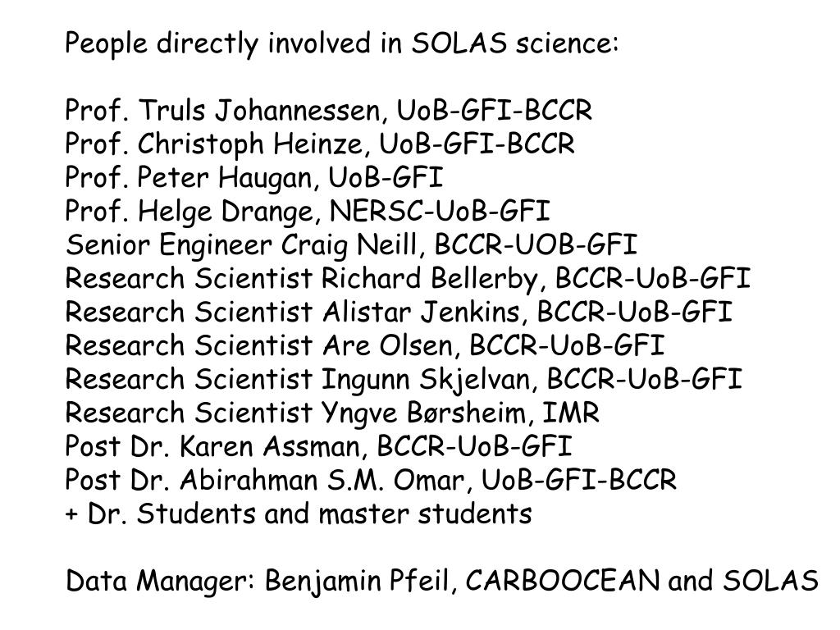Select the Alistar Jenkins entry
The width and height of the screenshot is (840, 630).
click(399, 313)
